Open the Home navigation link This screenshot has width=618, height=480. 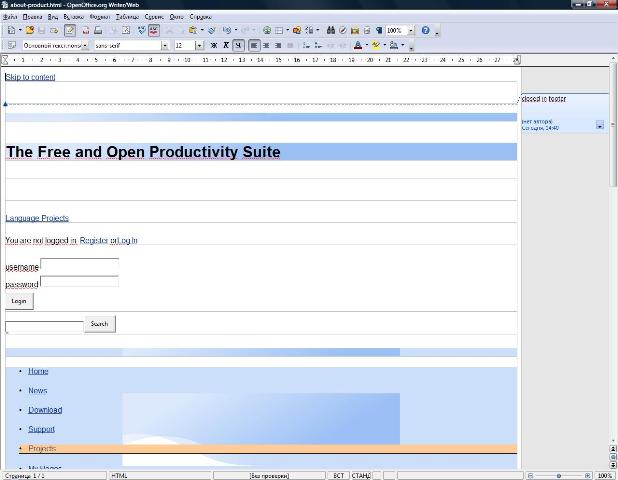(x=38, y=371)
